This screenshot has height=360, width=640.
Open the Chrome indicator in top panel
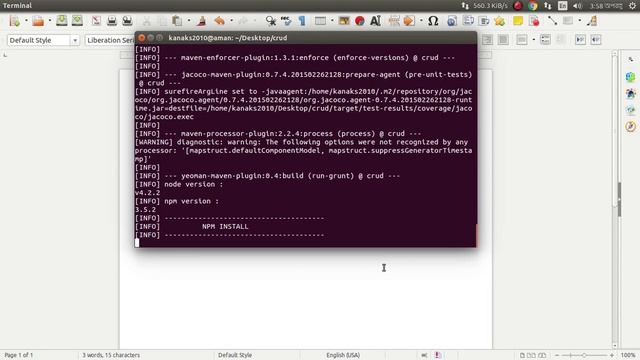coord(533,6)
